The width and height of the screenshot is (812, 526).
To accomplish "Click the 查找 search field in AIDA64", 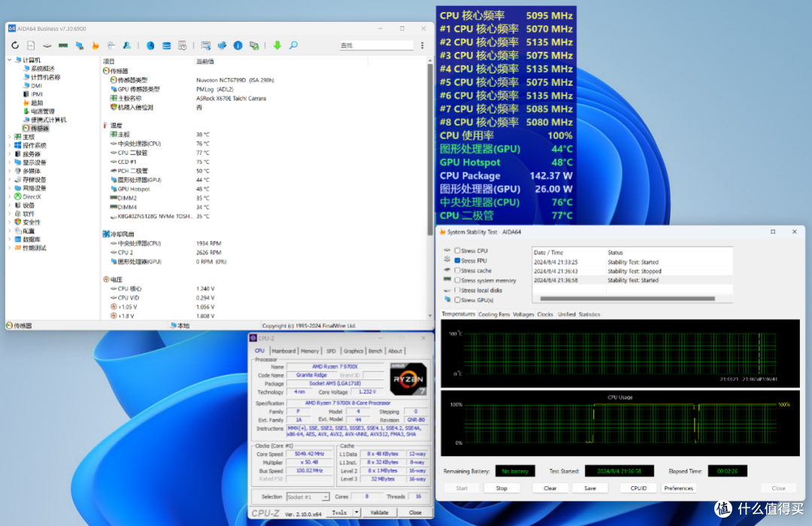I will click(377, 46).
